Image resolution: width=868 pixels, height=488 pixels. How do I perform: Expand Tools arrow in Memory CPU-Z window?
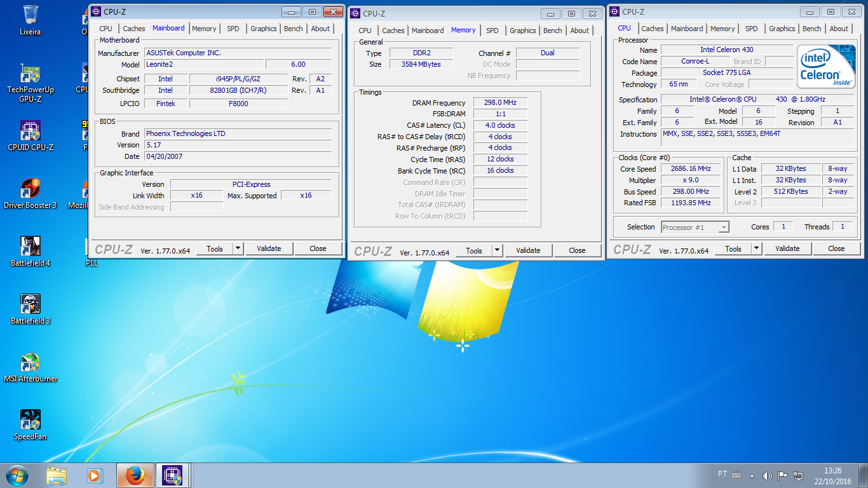tap(497, 250)
